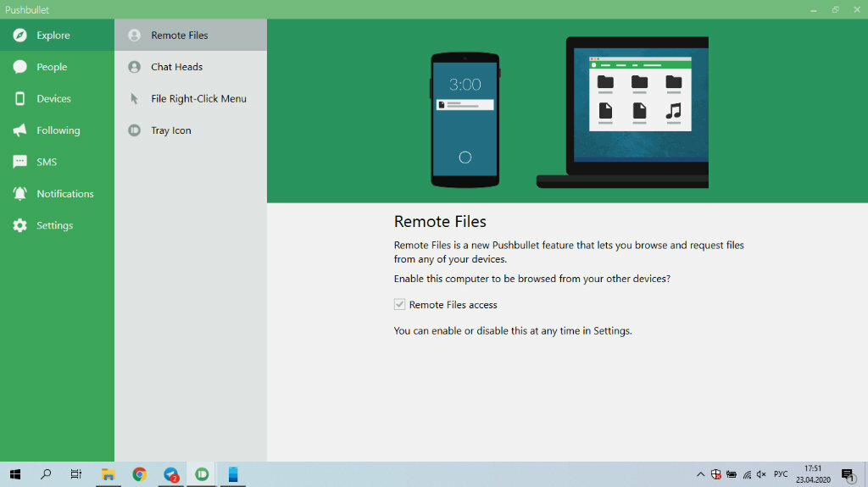Image resolution: width=868 pixels, height=487 pixels.
Task: Click the SMS message icon
Action: (20, 162)
